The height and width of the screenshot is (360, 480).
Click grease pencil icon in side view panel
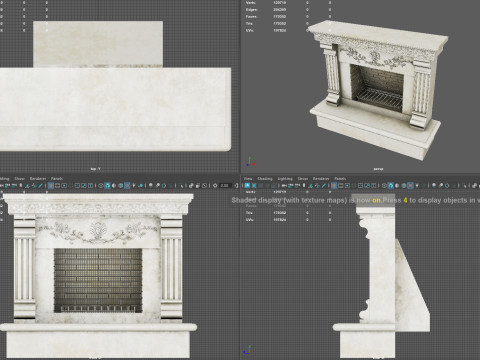tap(324, 185)
